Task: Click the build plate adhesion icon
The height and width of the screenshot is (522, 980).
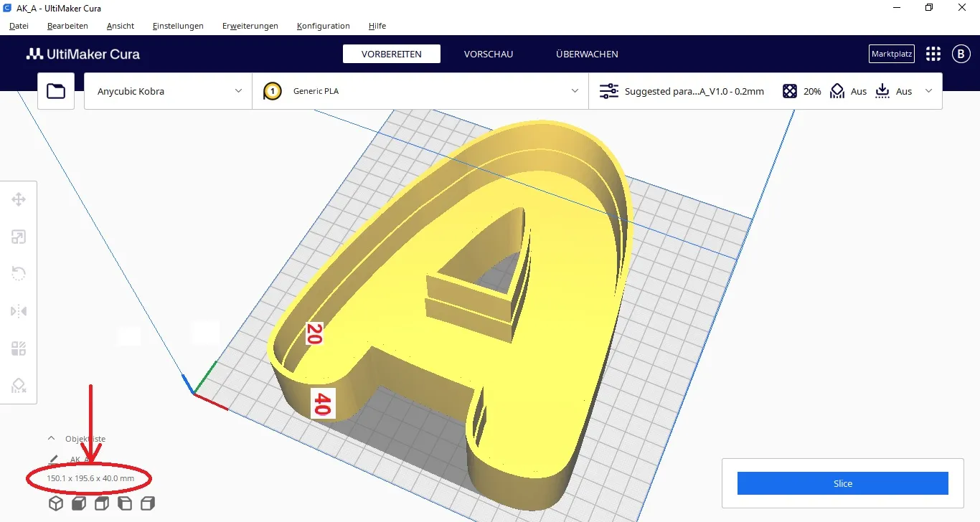Action: pos(883,91)
